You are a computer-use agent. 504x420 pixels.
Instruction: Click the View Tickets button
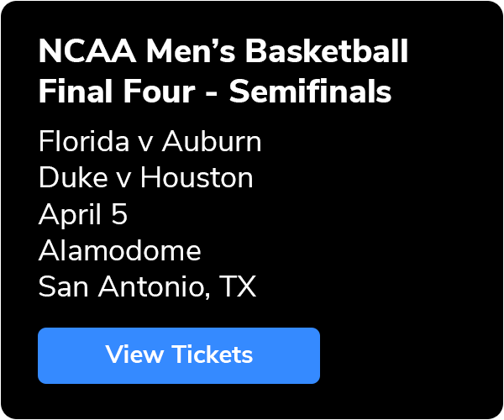[179, 355]
